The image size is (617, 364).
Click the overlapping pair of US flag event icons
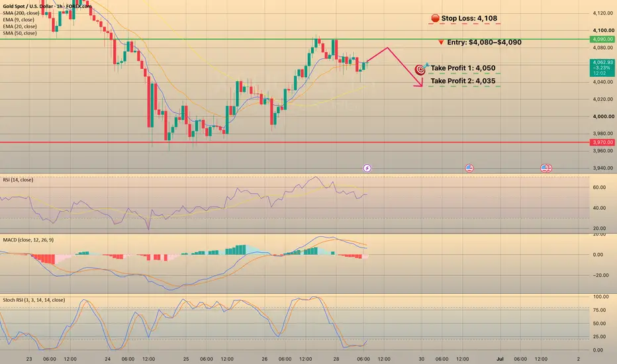point(546,168)
